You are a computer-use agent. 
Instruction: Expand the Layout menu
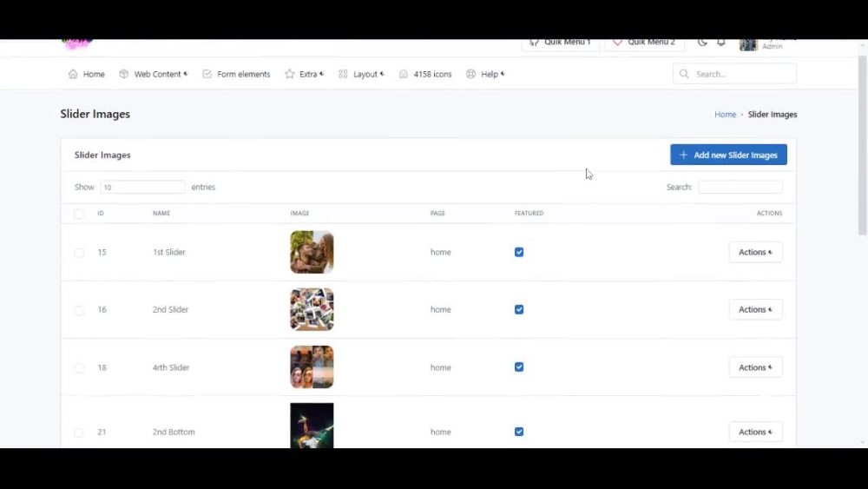(361, 74)
